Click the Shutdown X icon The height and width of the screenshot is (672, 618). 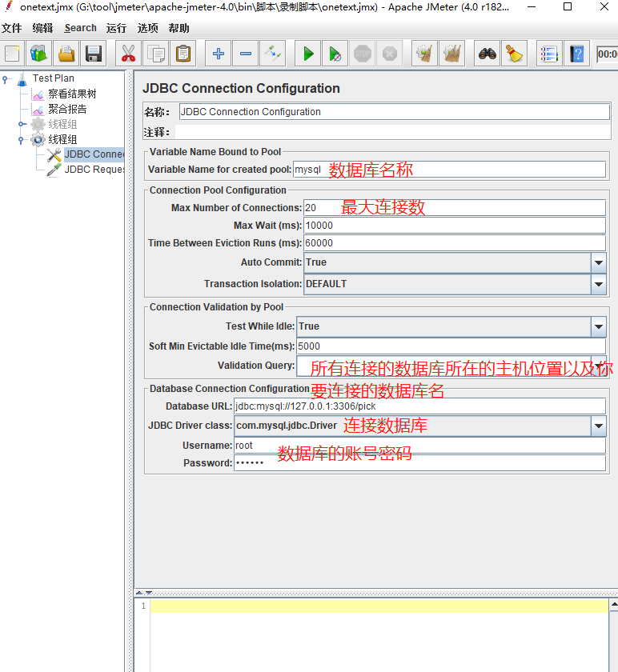point(389,54)
